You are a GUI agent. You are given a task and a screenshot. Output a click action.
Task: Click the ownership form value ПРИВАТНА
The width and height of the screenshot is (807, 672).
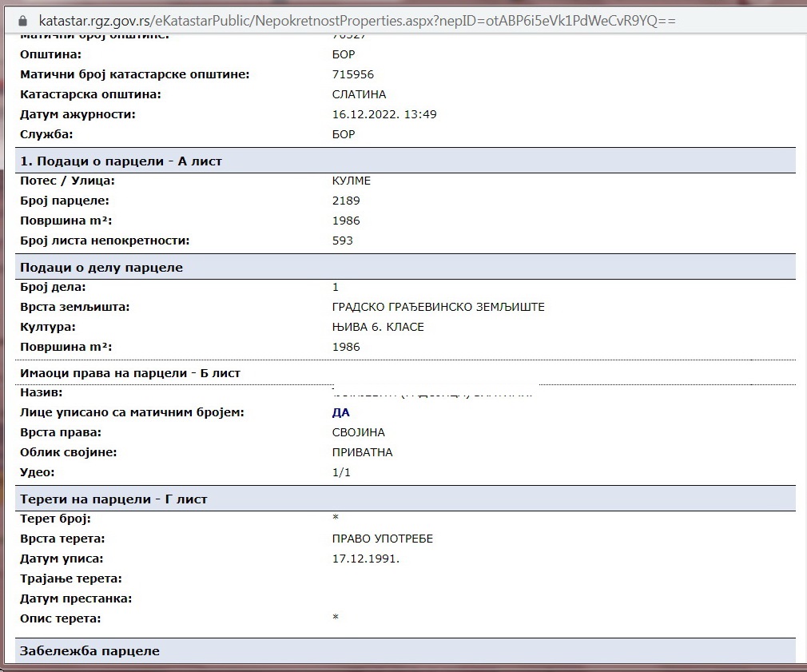(362, 452)
